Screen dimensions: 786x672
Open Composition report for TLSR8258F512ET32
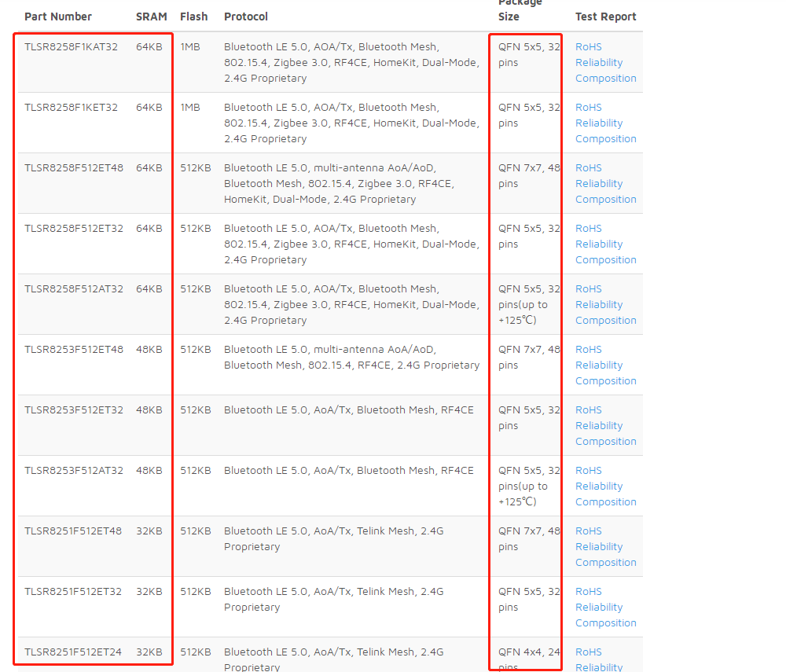(x=605, y=260)
